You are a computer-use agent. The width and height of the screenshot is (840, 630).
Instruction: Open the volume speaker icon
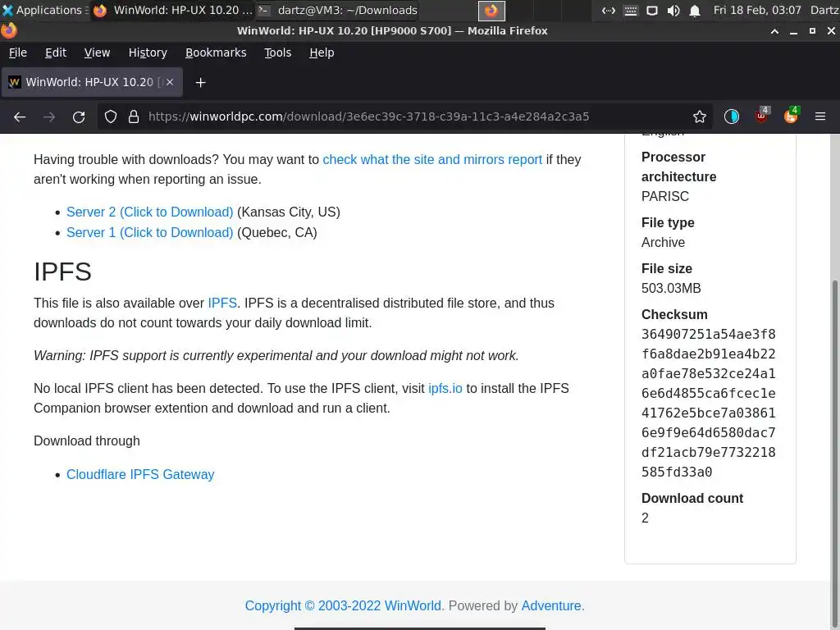673,11
